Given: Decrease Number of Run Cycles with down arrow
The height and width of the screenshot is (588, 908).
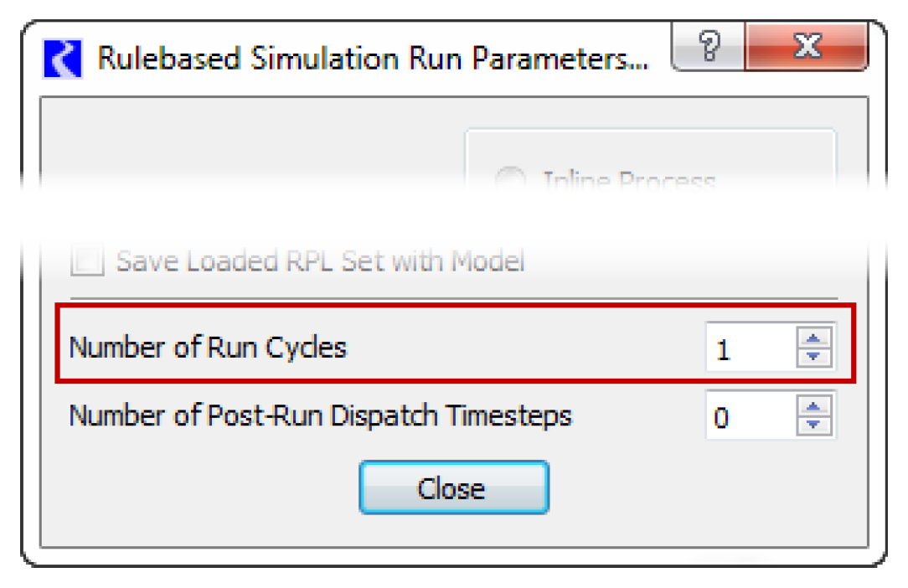Looking at the screenshot, I should click(813, 357).
